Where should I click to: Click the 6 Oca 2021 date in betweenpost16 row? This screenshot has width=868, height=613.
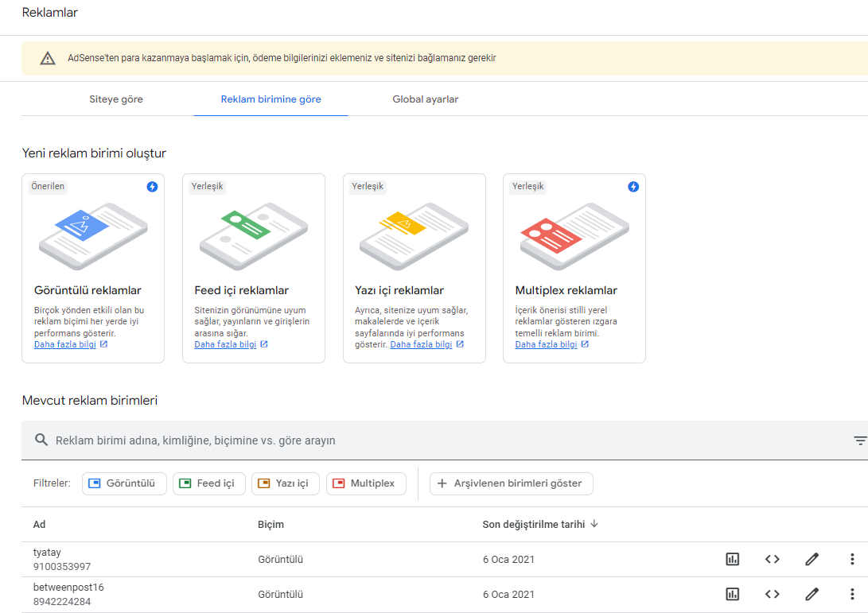[508, 594]
